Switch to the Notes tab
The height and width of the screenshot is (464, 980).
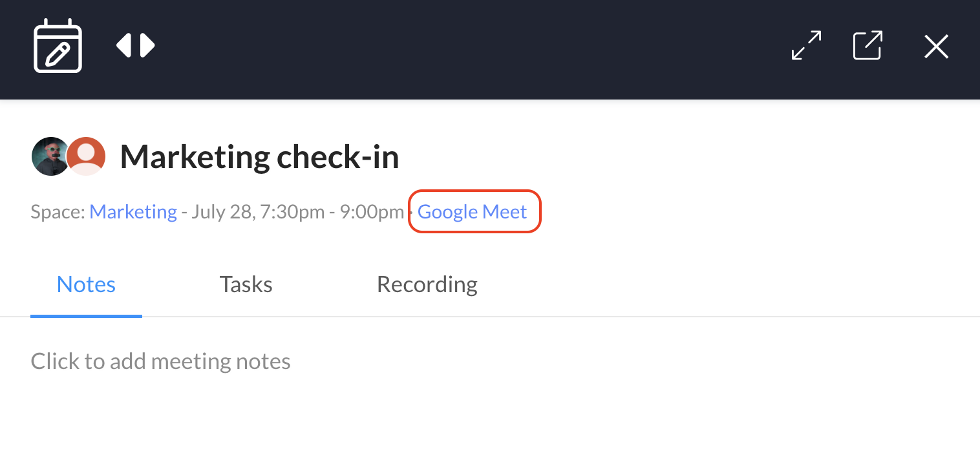[86, 284]
